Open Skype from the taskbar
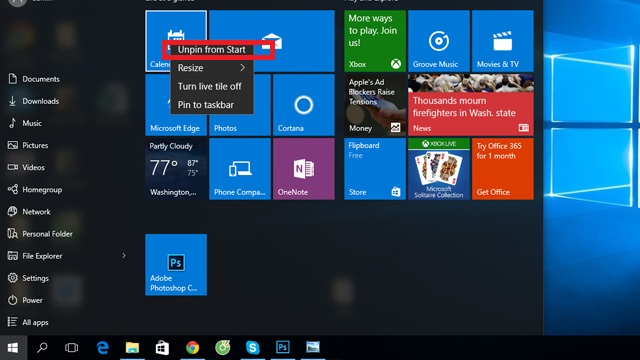Image resolution: width=640 pixels, height=360 pixels. pyautogui.click(x=253, y=348)
